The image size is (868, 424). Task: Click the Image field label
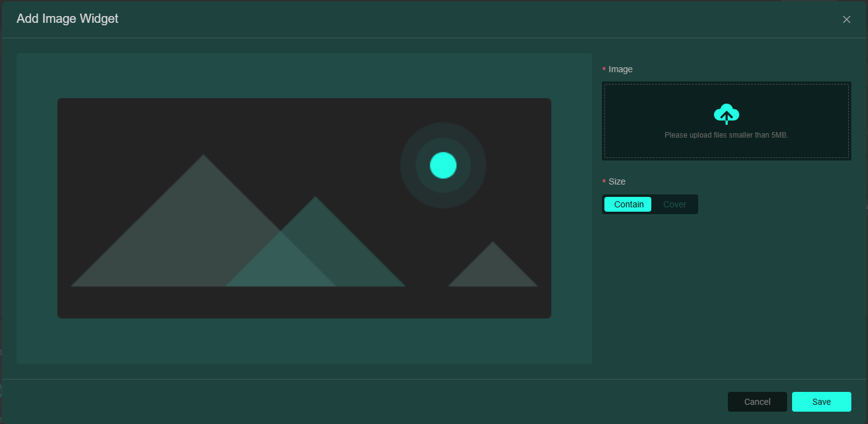click(x=620, y=69)
